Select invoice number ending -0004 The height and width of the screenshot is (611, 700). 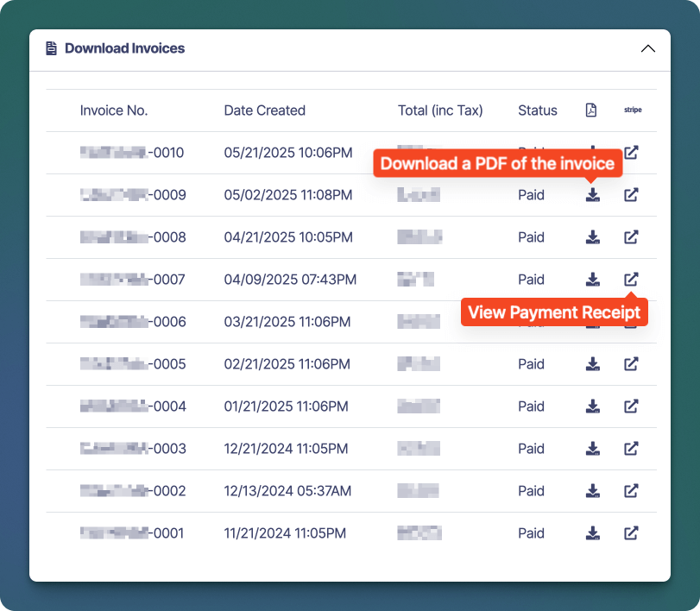(133, 406)
